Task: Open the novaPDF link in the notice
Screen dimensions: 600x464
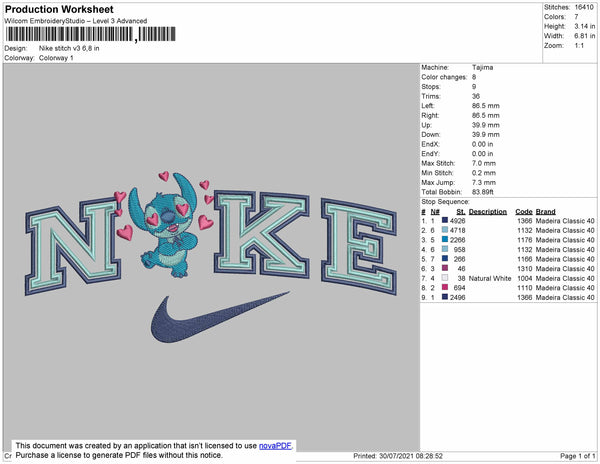Action: coord(275,446)
